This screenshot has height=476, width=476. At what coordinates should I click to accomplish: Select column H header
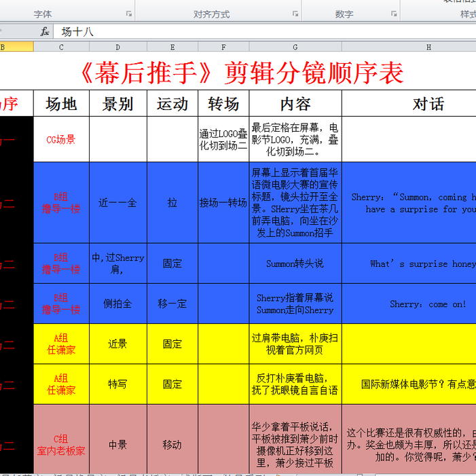point(409,47)
